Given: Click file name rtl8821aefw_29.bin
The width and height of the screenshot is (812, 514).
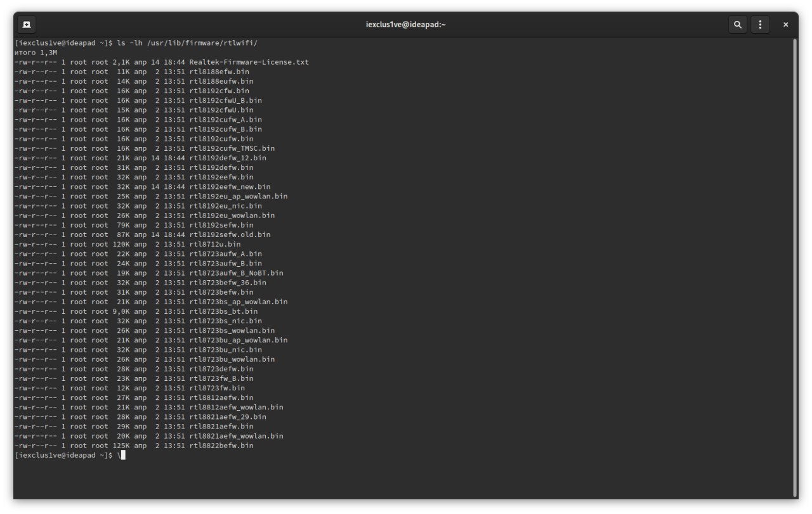Looking at the screenshot, I should [228, 416].
